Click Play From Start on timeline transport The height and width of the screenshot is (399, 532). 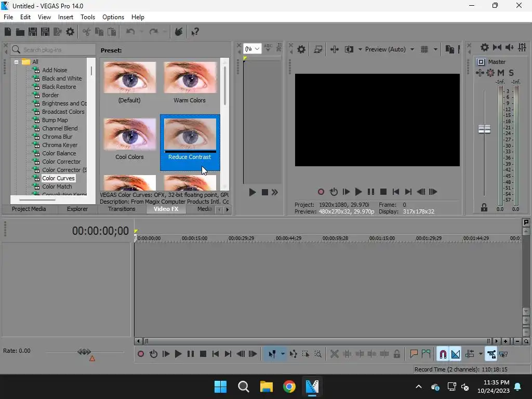coord(166,354)
